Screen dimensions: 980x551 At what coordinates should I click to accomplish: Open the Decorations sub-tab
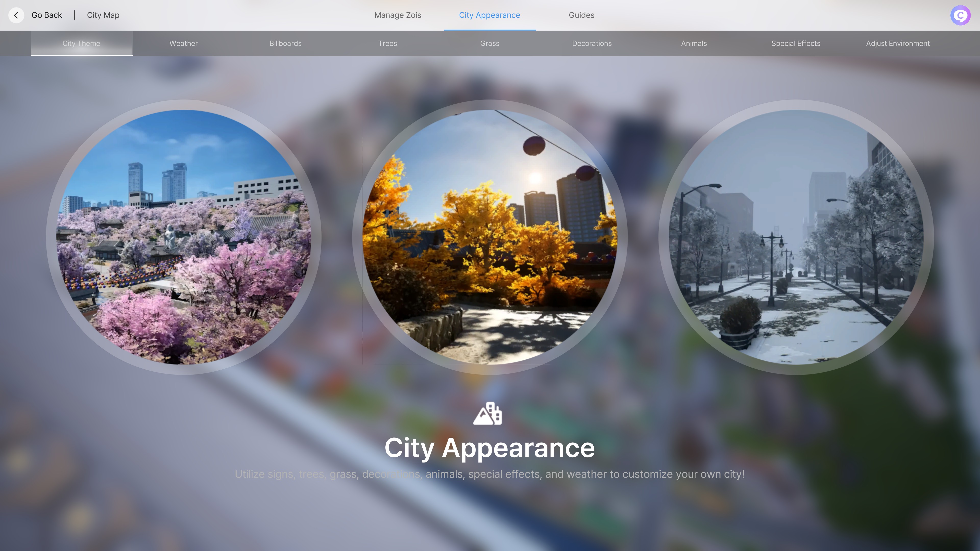pos(592,43)
